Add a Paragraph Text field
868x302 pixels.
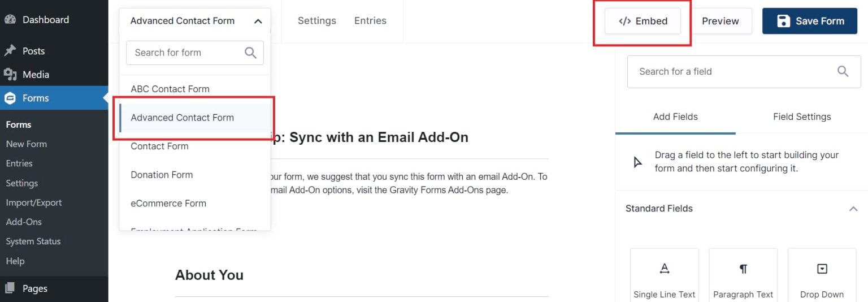coord(743,275)
